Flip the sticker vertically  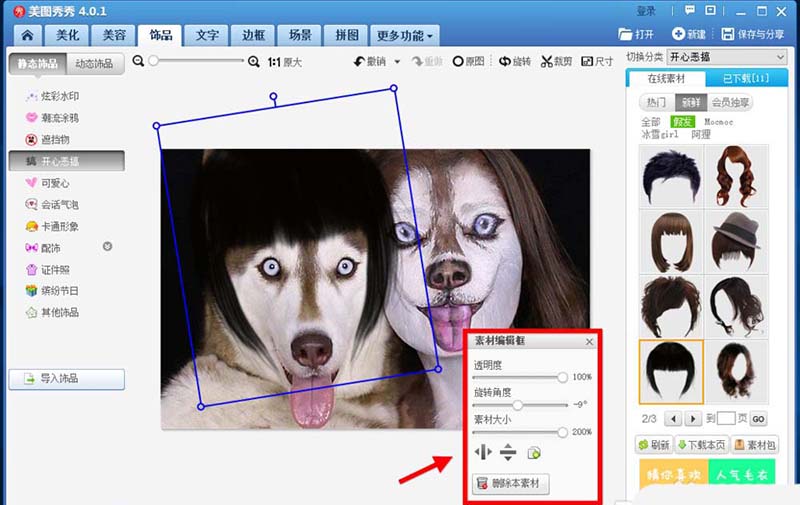click(508, 453)
